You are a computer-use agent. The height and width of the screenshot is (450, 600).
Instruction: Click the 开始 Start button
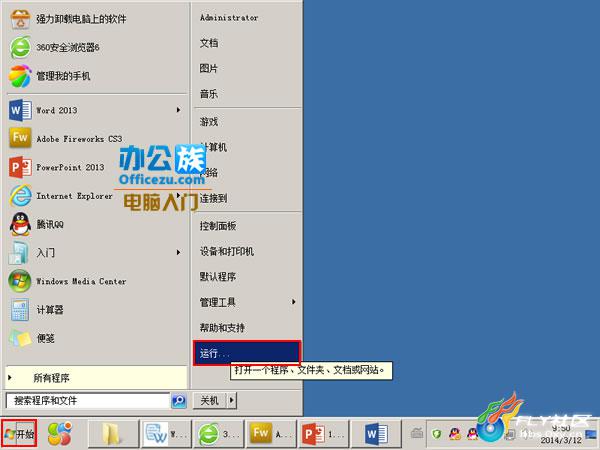pyautogui.click(x=19, y=434)
